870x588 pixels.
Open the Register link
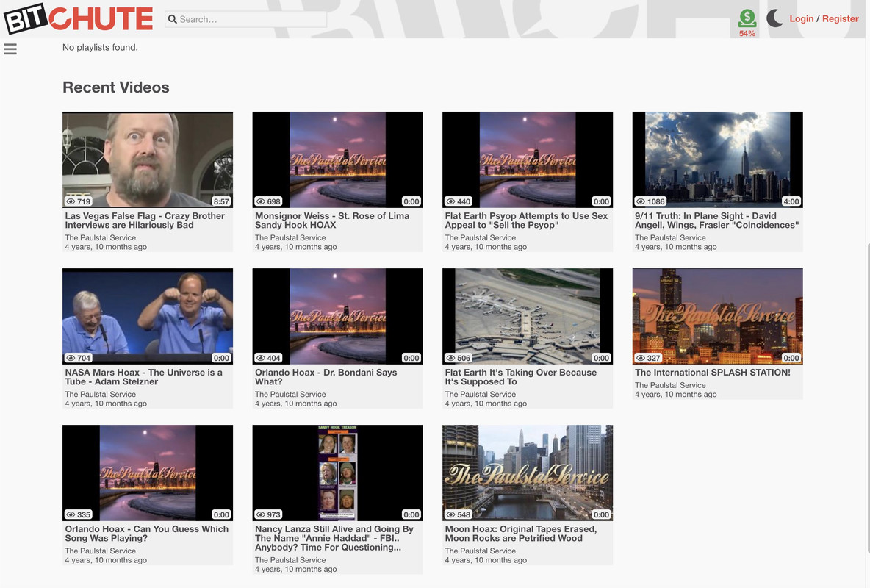840,19
